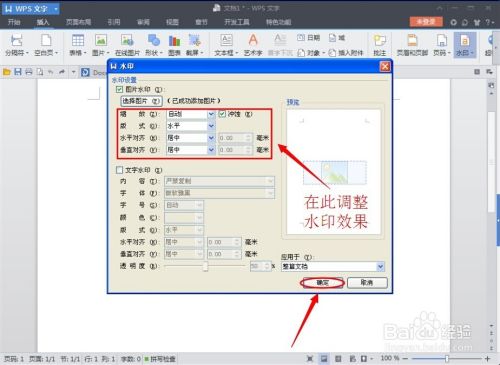Click the print icon in quick access toolbar
Image resolution: width=500 pixels, height=365 pixels.
click(29, 72)
